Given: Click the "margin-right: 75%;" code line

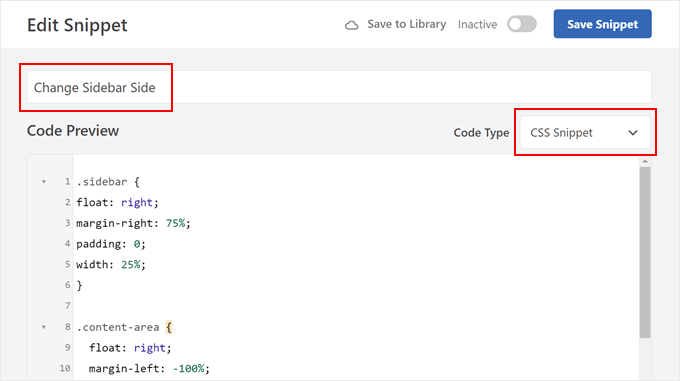Looking at the screenshot, I should [133, 223].
